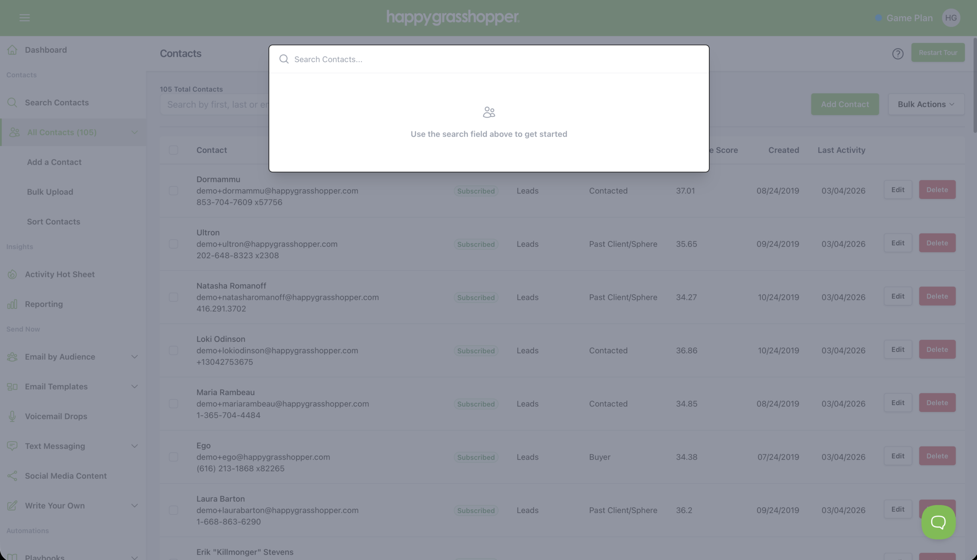Click the All Contacts people icon
The height and width of the screenshot is (560, 977).
15,132
